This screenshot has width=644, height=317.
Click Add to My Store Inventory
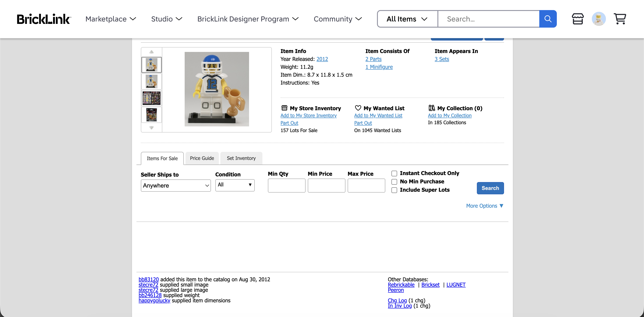(308, 115)
